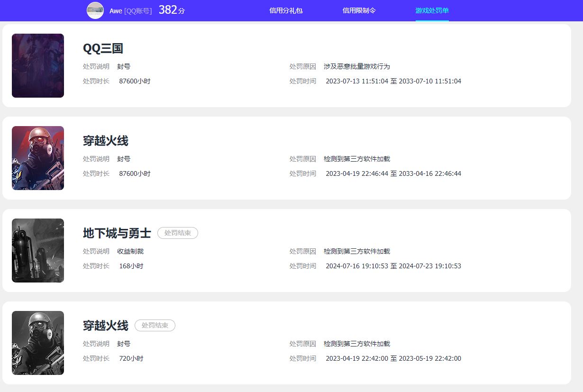Click the 2023-07-13 11:51:04 penalty time range
Viewport: 583px width, 392px height.
coord(393,81)
